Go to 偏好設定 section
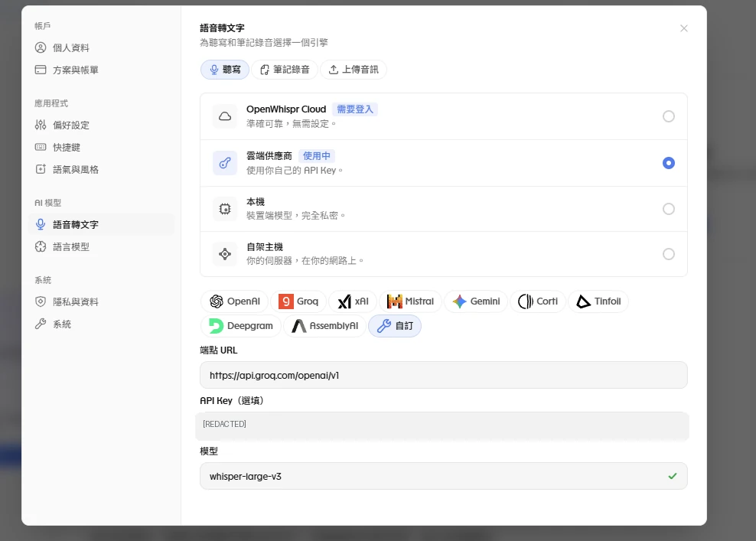The height and width of the screenshot is (541, 756). coord(101,125)
